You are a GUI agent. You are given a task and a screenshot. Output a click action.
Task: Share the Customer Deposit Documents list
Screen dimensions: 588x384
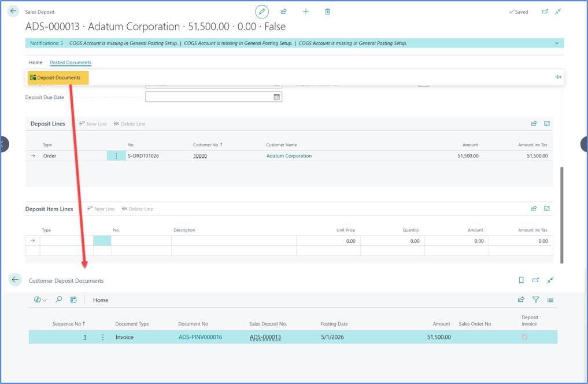point(521,300)
